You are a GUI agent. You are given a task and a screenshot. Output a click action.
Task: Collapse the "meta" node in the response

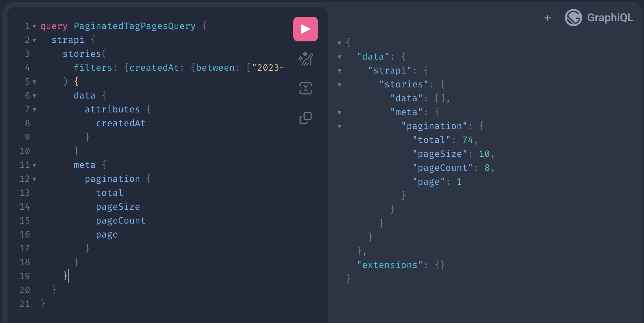point(339,112)
